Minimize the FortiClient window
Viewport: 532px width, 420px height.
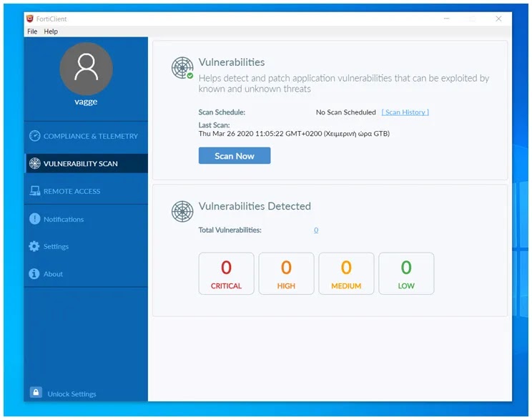(447, 19)
